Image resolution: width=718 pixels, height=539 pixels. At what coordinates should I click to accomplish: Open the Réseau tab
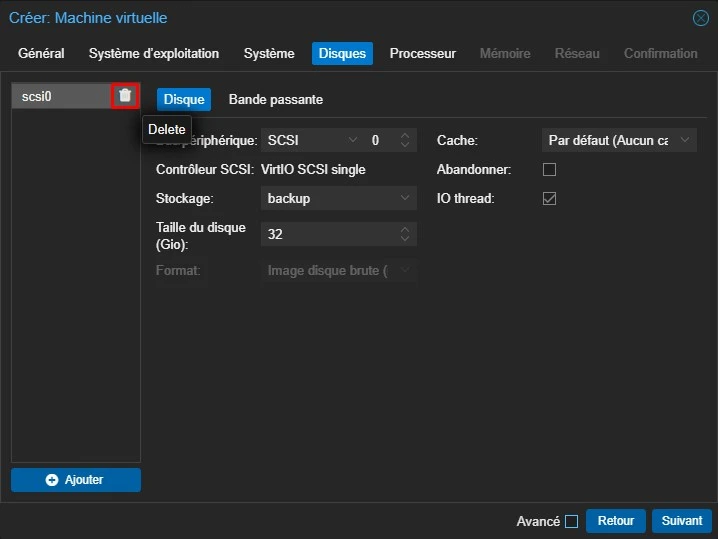(577, 54)
